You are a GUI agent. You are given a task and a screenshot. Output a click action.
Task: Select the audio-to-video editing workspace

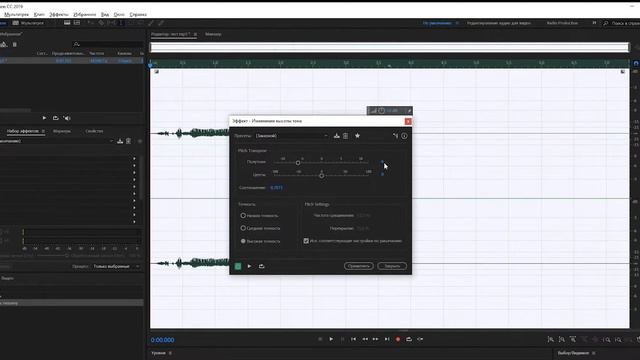pos(498,23)
